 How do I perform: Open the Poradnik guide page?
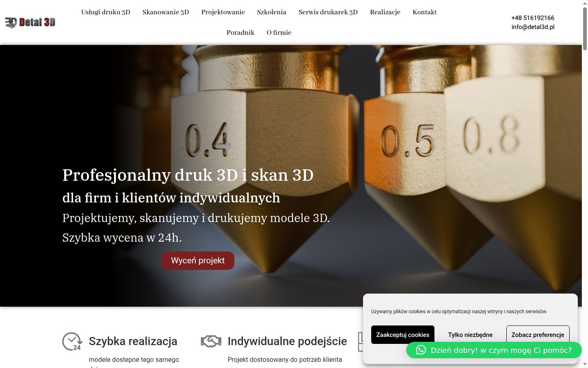pyautogui.click(x=241, y=33)
